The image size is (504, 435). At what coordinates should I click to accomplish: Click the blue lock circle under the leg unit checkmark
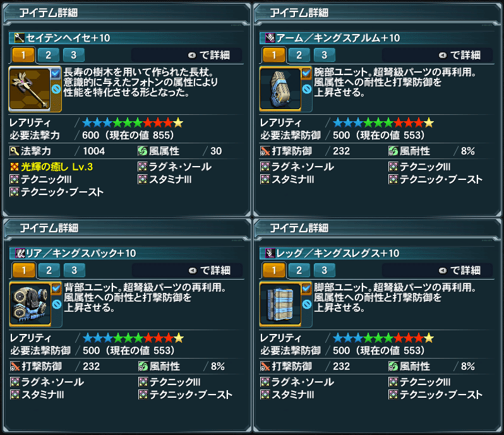click(x=307, y=304)
